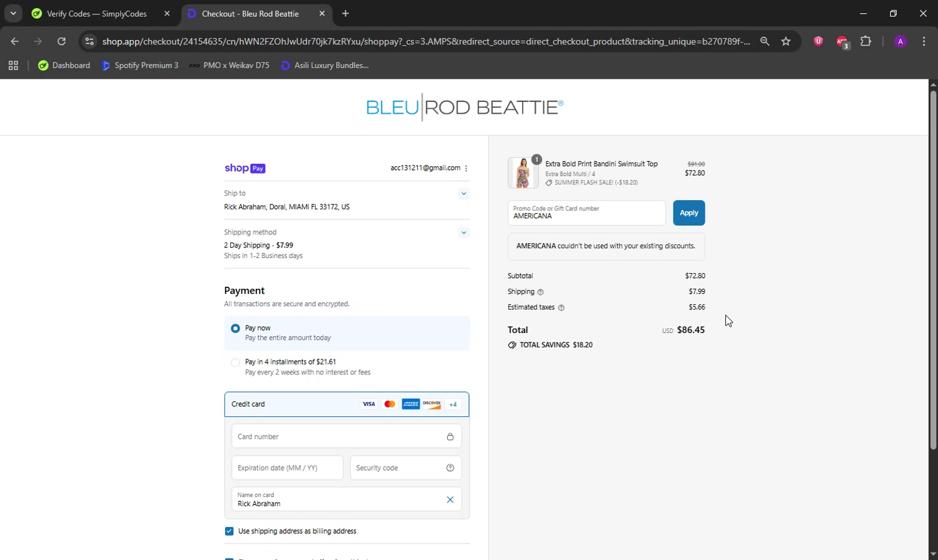The image size is (938, 560).
Task: Open Spotify Premium 3 bookmark
Action: [x=140, y=65]
